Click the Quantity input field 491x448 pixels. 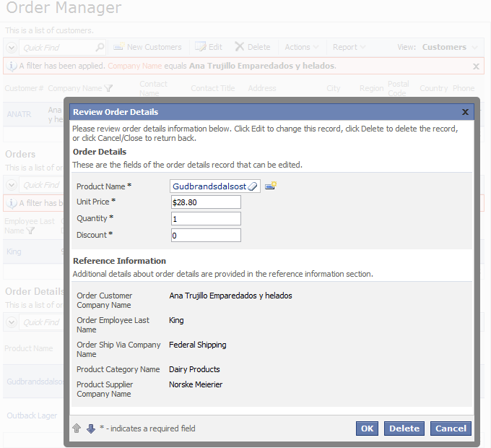206,219
